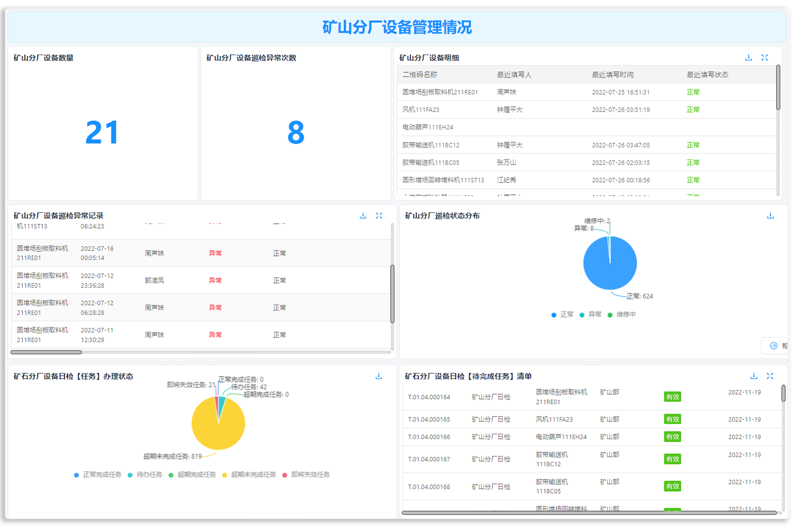Download the 矿石分厂设备日检任务办理状态 chart
The width and height of the screenshot is (802, 532).
pos(379,376)
